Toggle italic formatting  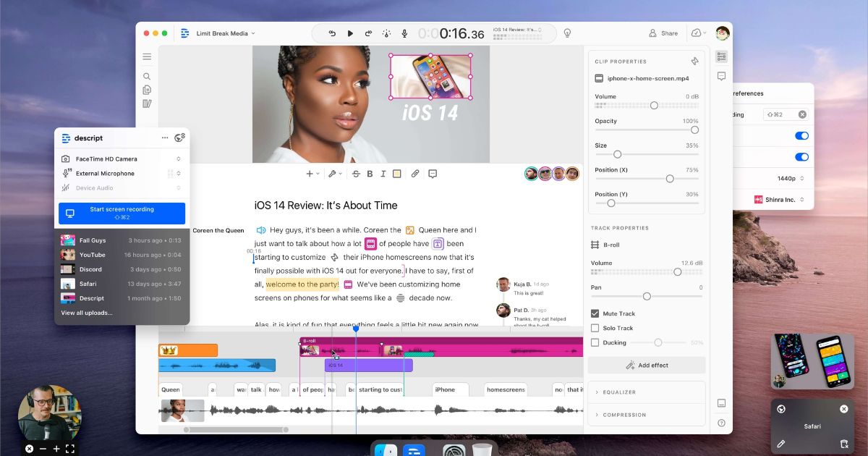tap(383, 174)
